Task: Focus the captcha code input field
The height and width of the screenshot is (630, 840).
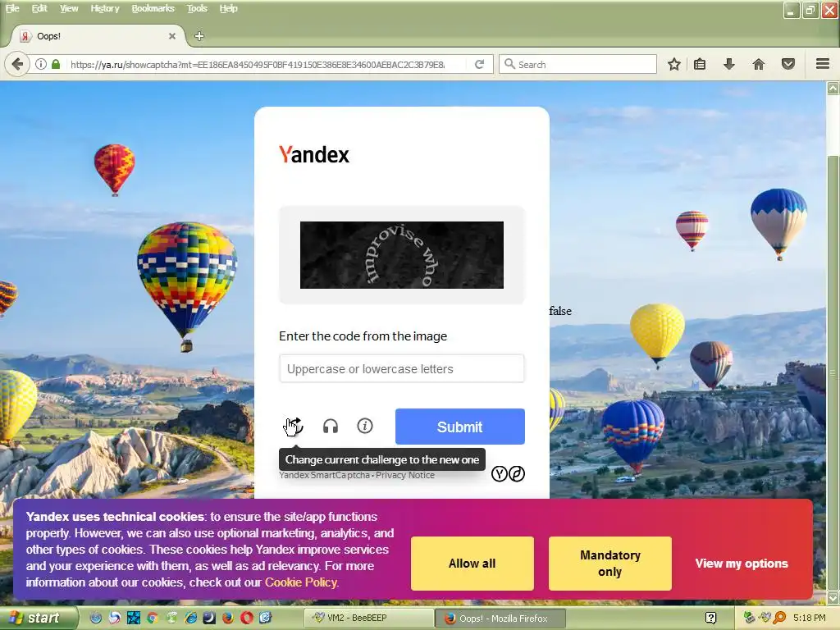Action: (x=401, y=368)
